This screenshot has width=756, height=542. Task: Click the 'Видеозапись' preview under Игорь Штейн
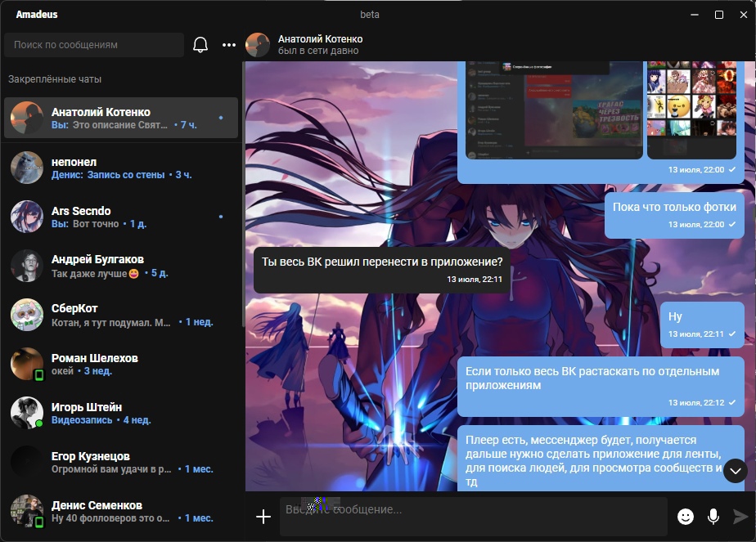82,420
